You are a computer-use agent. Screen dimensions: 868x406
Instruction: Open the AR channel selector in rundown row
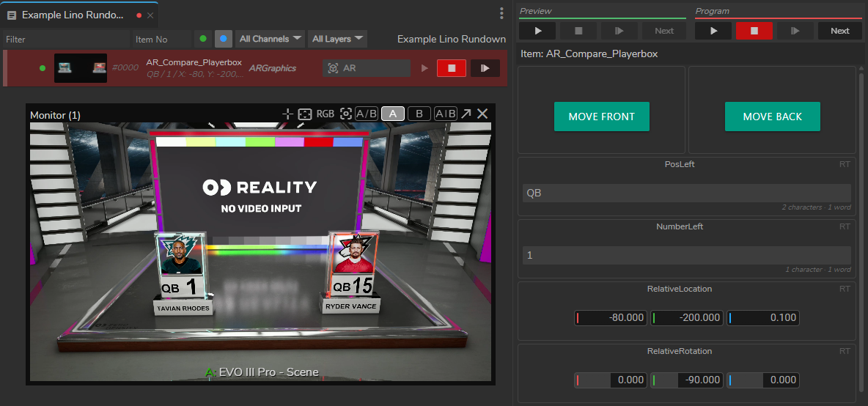(x=367, y=68)
